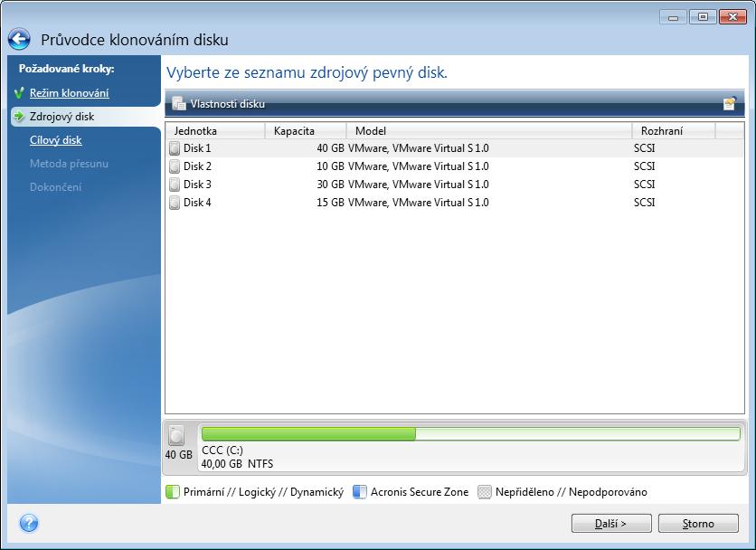
Task: Minimize the wizard window
Action: pos(673,17)
